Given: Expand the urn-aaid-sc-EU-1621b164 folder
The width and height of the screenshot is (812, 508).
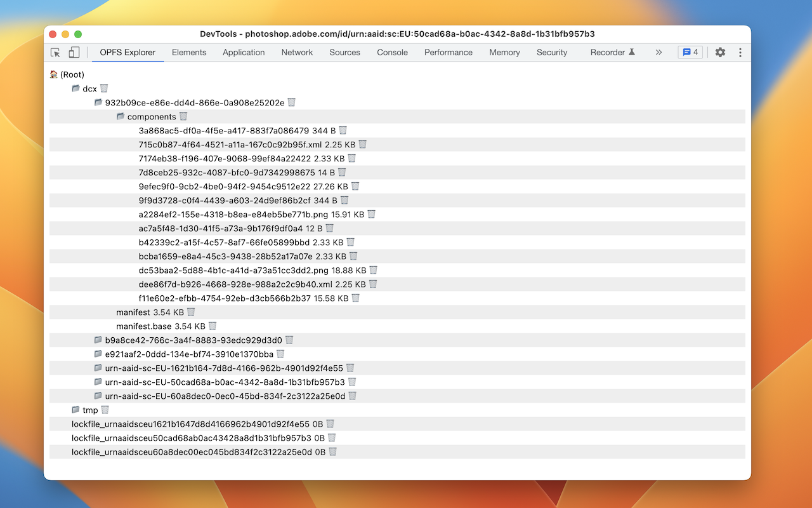Looking at the screenshot, I should pos(98,368).
